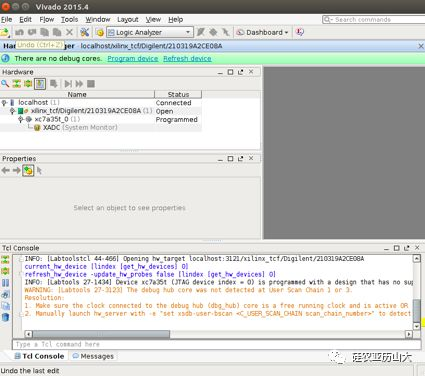Collapse the xc7a35t_0 tree node
Image resolution: width=425 pixels, height=376 pixels.
click(21, 119)
